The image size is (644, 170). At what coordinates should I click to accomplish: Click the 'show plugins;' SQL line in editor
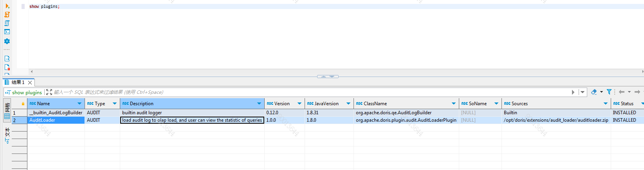[45, 7]
